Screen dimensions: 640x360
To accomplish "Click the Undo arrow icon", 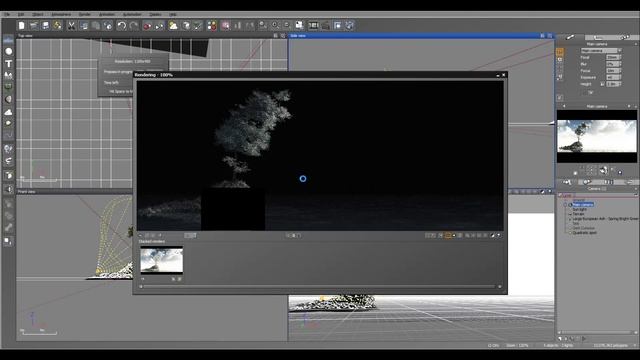I will coord(122,26).
